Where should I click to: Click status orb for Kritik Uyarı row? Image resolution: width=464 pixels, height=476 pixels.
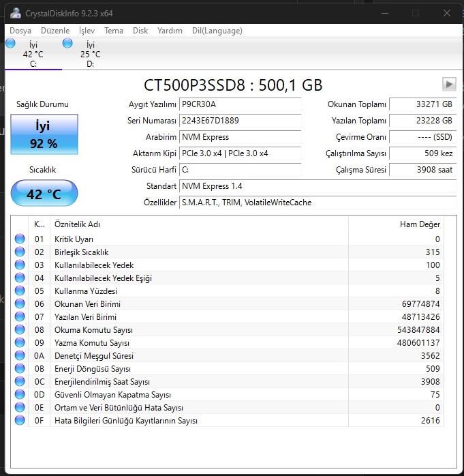click(x=20, y=239)
